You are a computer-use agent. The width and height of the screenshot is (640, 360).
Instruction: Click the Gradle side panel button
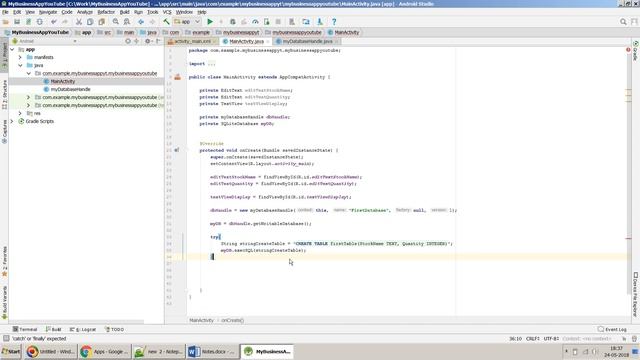tap(636, 51)
